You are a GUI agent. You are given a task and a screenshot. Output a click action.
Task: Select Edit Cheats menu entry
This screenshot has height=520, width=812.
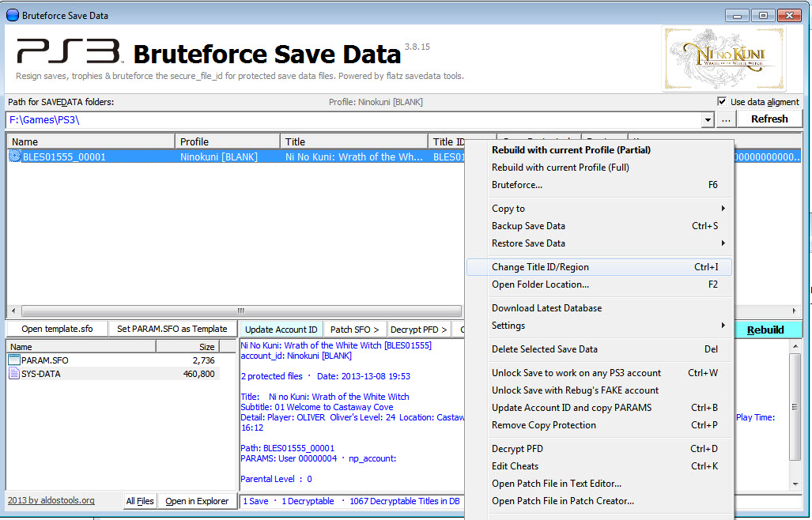tap(599, 466)
